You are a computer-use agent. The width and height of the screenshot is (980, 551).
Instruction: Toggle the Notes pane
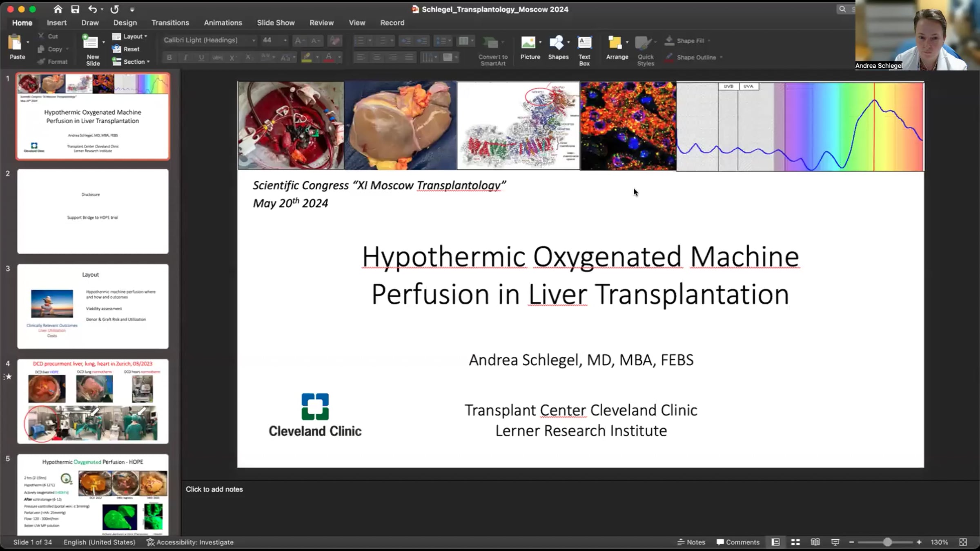[x=691, y=542]
